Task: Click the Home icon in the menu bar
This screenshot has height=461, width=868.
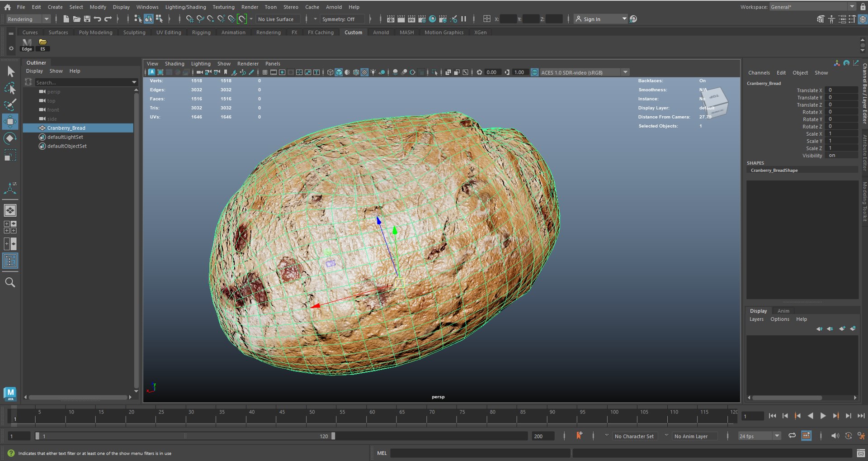Action: coord(7,7)
